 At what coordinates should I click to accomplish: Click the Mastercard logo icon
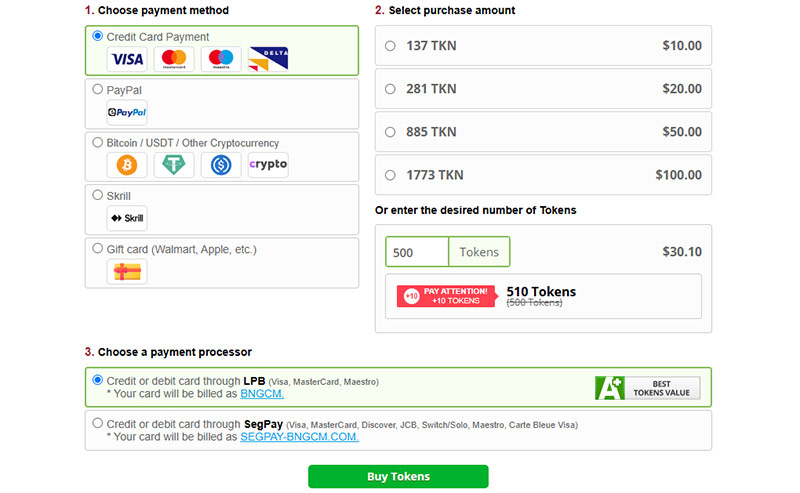[174, 59]
